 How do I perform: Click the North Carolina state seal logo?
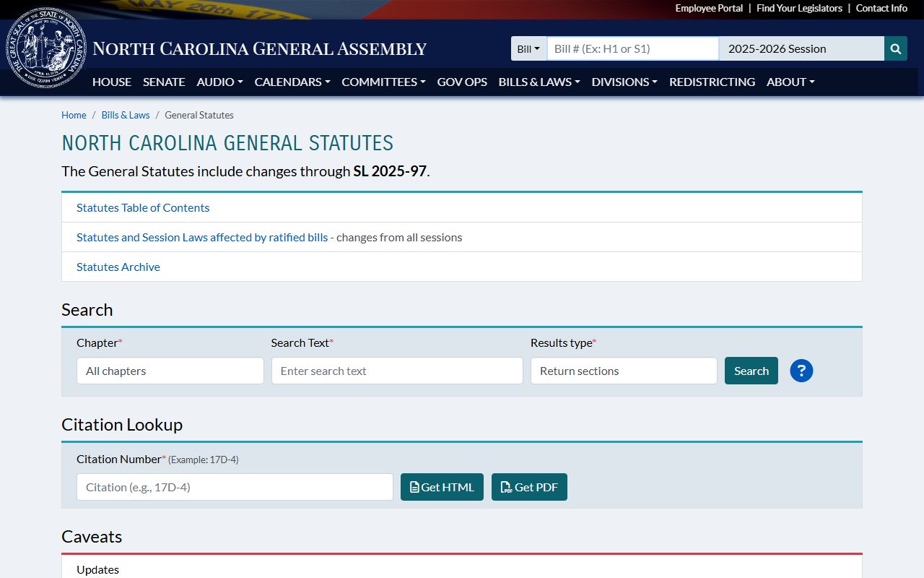(46, 49)
